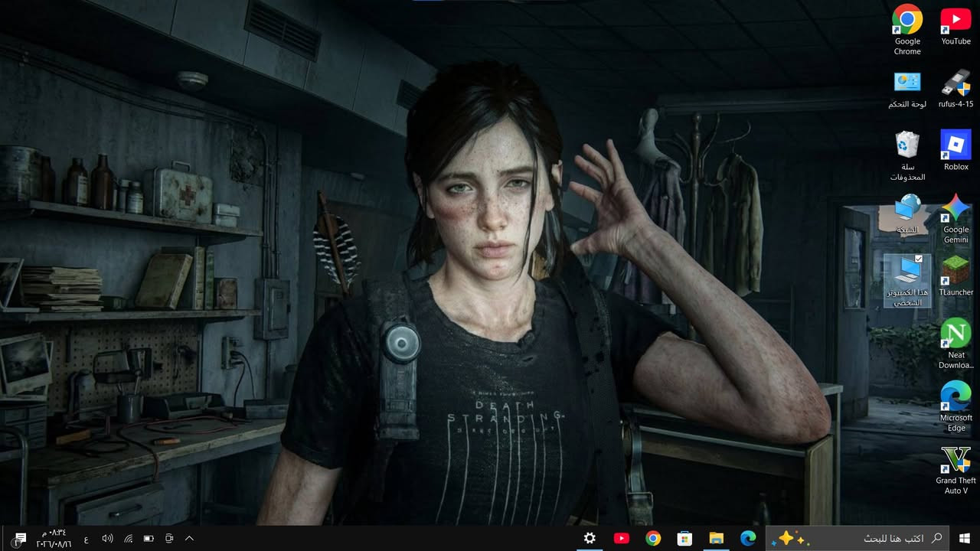This screenshot has height=551, width=980.
Task: Launch Edge from the taskbar
Action: tap(748, 539)
